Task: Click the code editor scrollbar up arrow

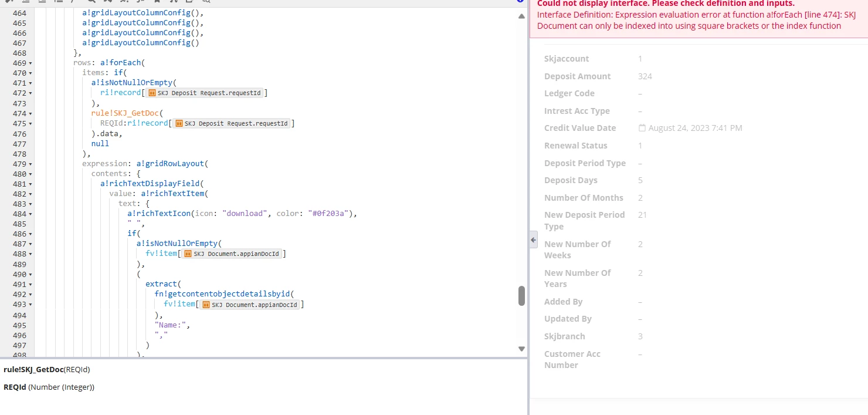Action: (x=521, y=16)
